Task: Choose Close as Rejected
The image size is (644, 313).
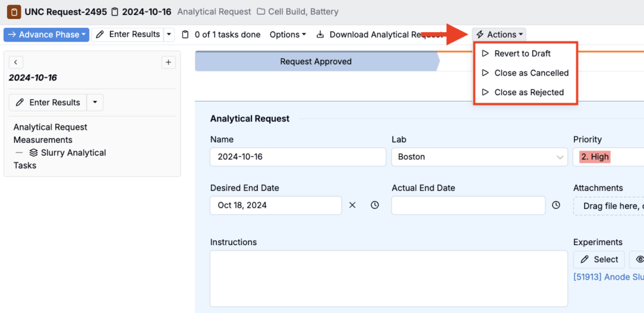Action: coord(528,92)
